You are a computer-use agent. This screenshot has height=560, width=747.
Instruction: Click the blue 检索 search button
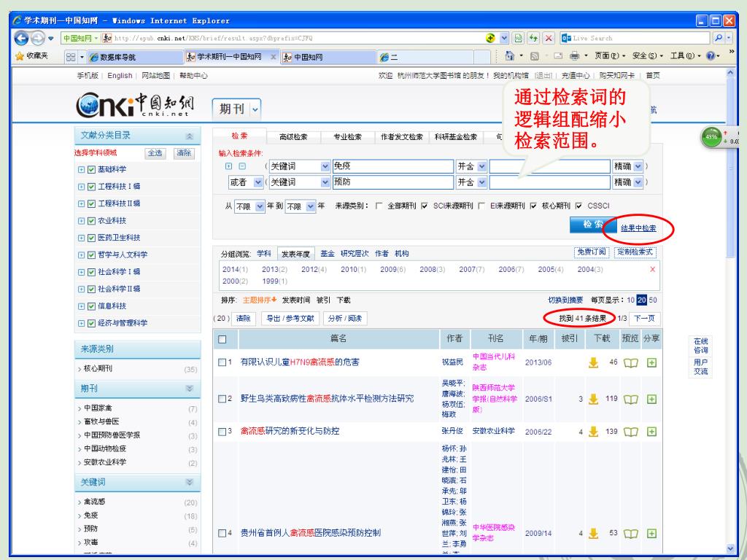pos(593,225)
